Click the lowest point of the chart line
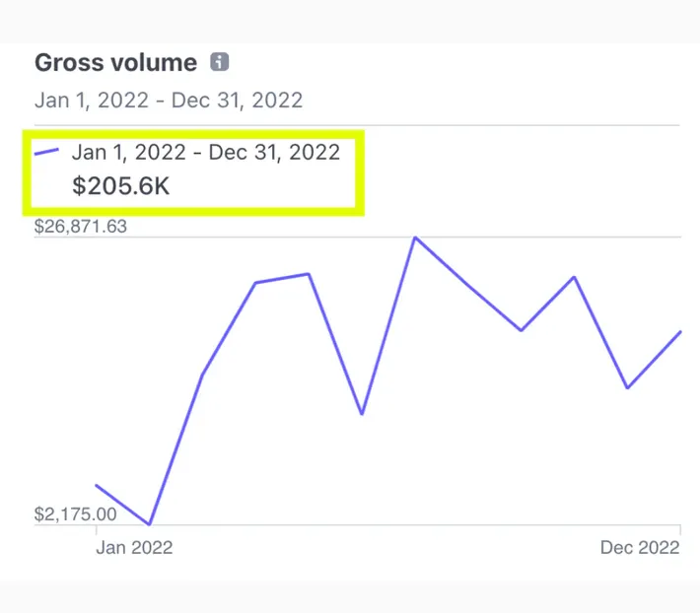 149,524
